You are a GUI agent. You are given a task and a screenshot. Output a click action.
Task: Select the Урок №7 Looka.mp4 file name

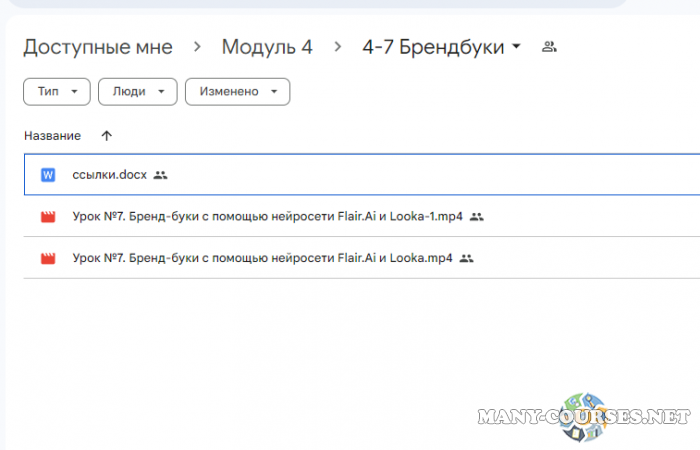click(262, 258)
